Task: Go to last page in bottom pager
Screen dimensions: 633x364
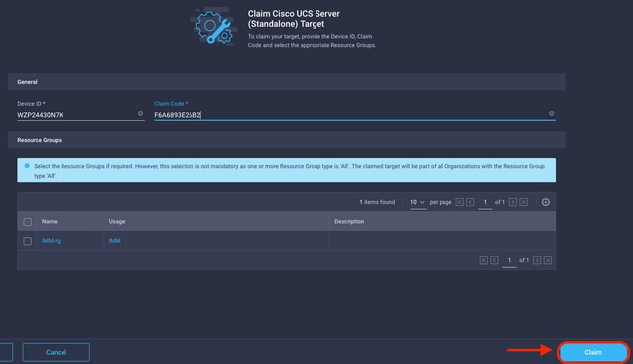Action: click(548, 260)
